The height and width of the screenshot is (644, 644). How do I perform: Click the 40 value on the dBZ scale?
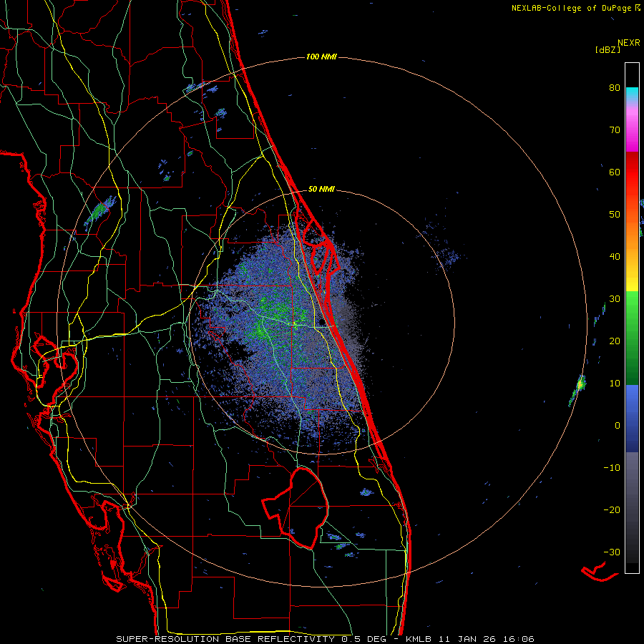615,257
